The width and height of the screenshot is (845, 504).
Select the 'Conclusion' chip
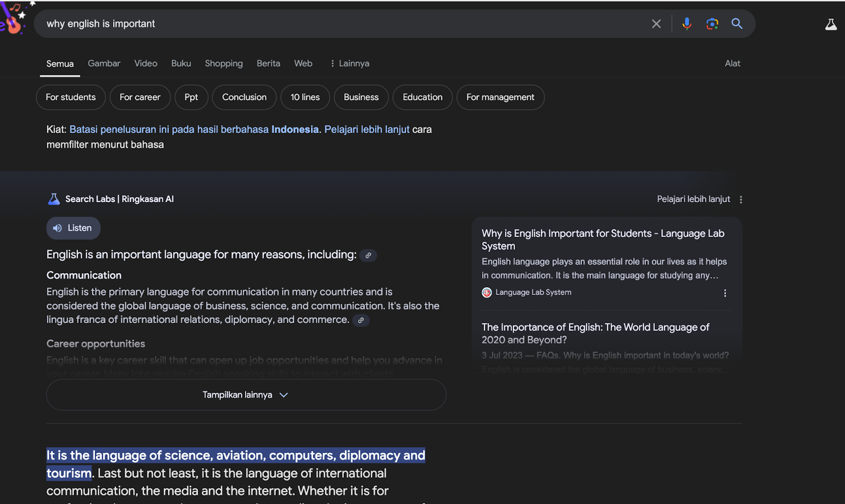tap(244, 97)
